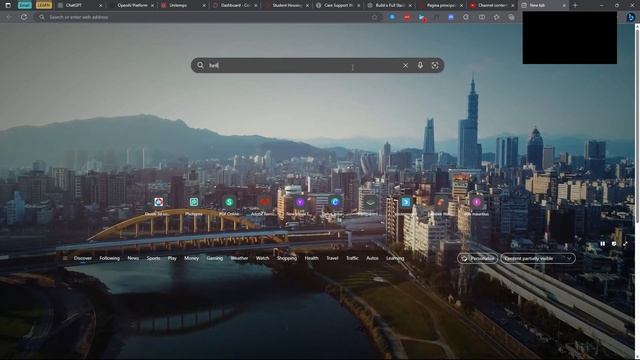This screenshot has height=360, width=640.
Task: Open the gray chevron quick link tile
Action: 370,202
